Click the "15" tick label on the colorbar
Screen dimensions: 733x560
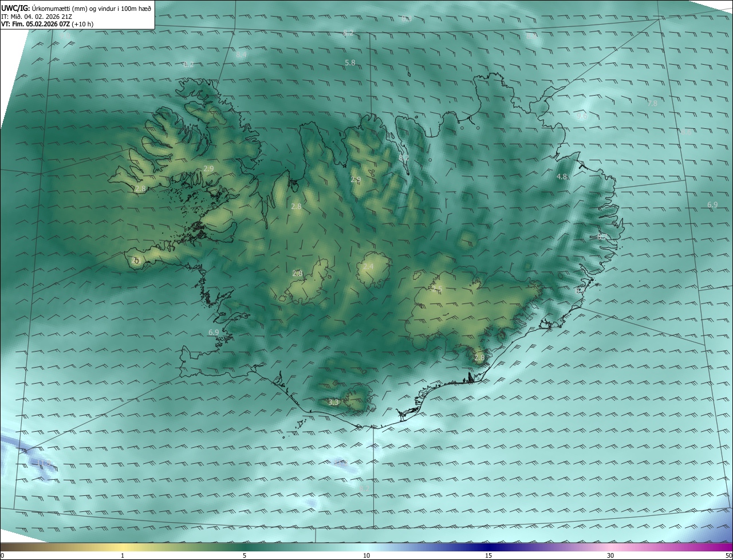click(x=488, y=555)
